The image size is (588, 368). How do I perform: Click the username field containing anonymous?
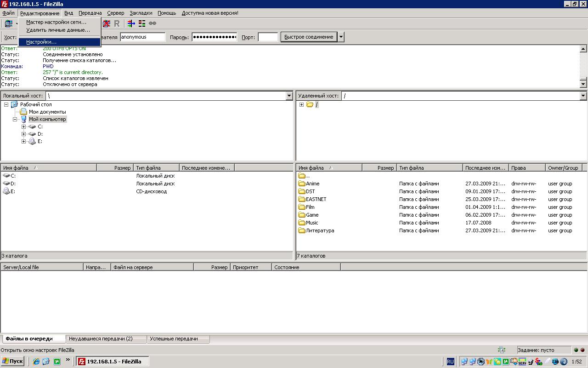click(x=143, y=37)
